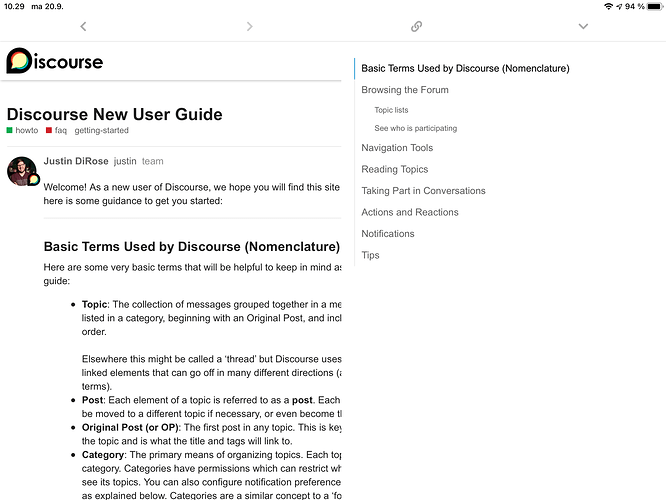This screenshot has height=500, width=666.
Task: Collapse the view with the down chevron
Action: coord(583,26)
